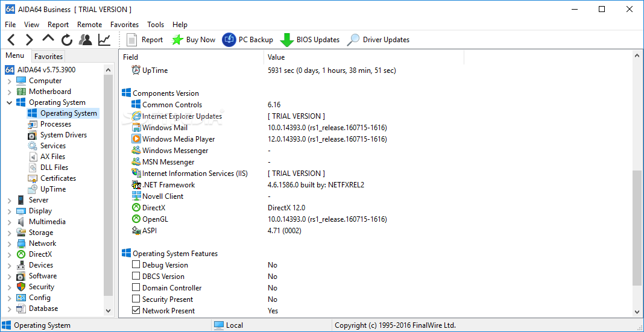Expand the Security tree node
Screen dimensions: 644x332
[x=10, y=287]
